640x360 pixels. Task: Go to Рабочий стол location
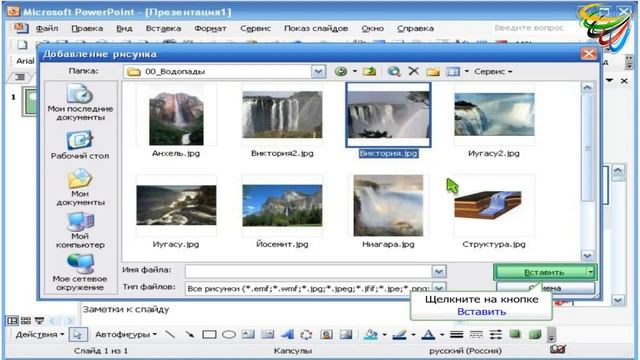pos(80,145)
